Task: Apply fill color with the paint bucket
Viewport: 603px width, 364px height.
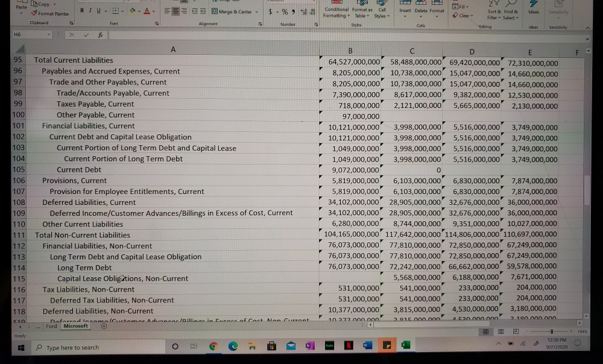Action: (133, 11)
